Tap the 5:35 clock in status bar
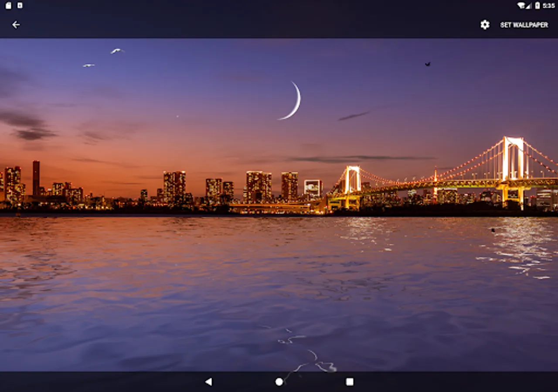 [549, 6]
